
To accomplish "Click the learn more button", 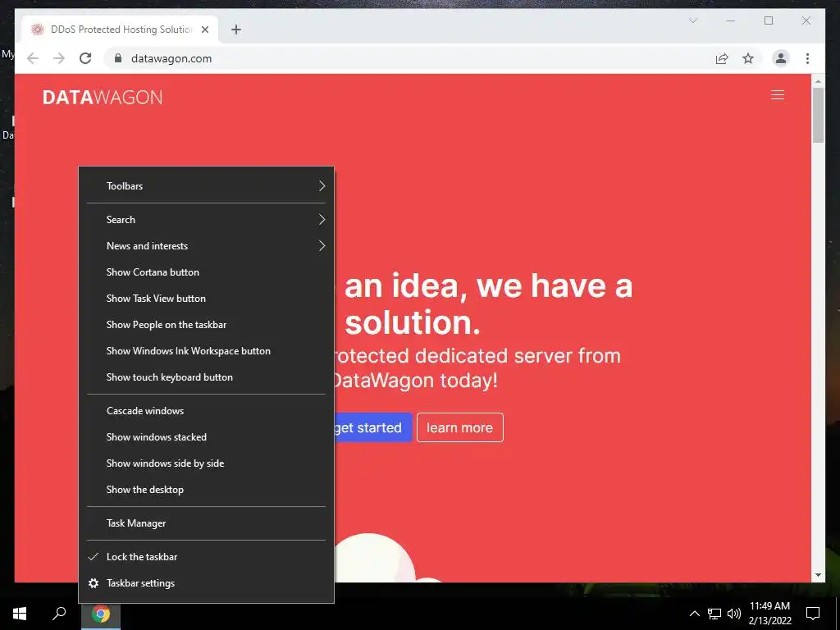I will (x=459, y=427).
